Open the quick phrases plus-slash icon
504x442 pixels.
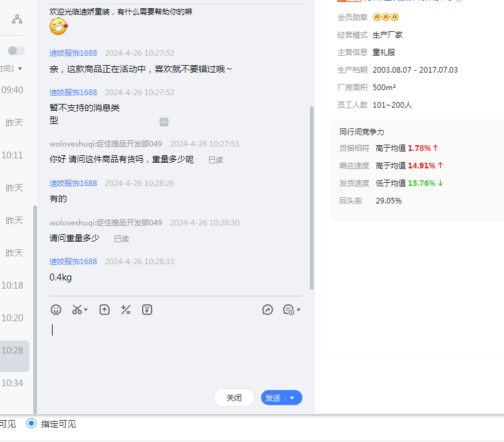click(x=126, y=309)
